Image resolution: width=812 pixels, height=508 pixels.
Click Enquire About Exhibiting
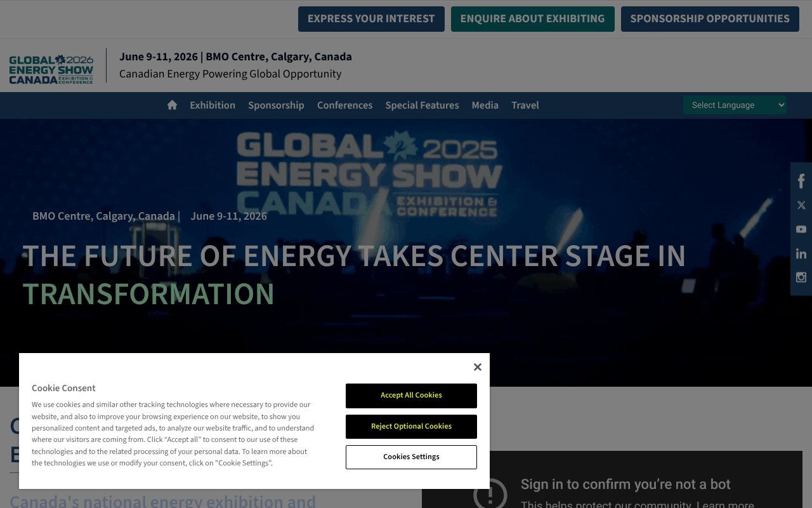(532, 18)
